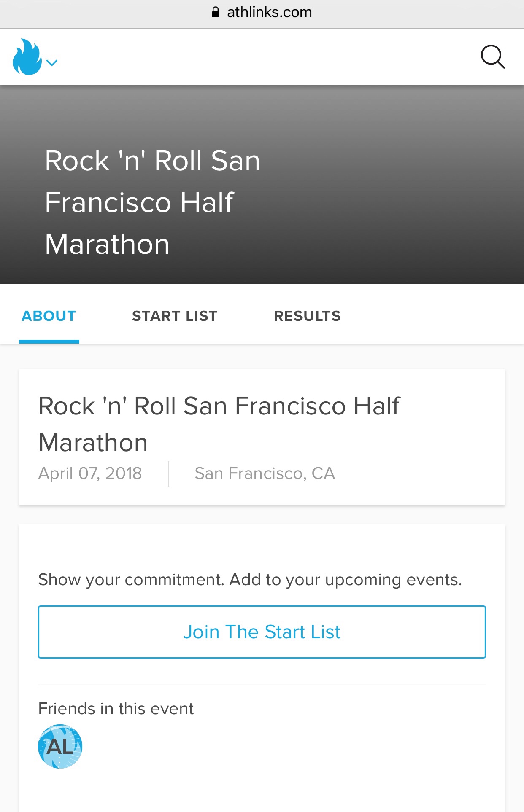524x812 pixels.
Task: Open search with the magnifier icon
Action: 492,57
